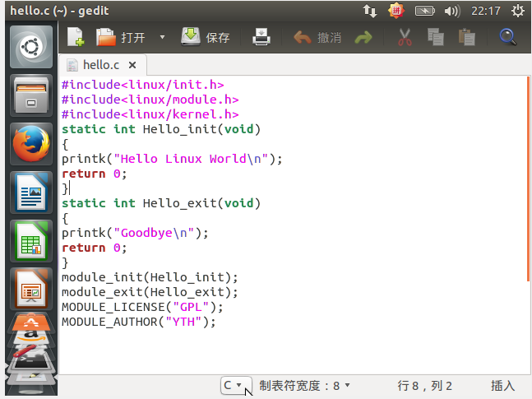Click the line #include<linux/kernel.h>
Screen dimensions: 532x399
[150, 114]
